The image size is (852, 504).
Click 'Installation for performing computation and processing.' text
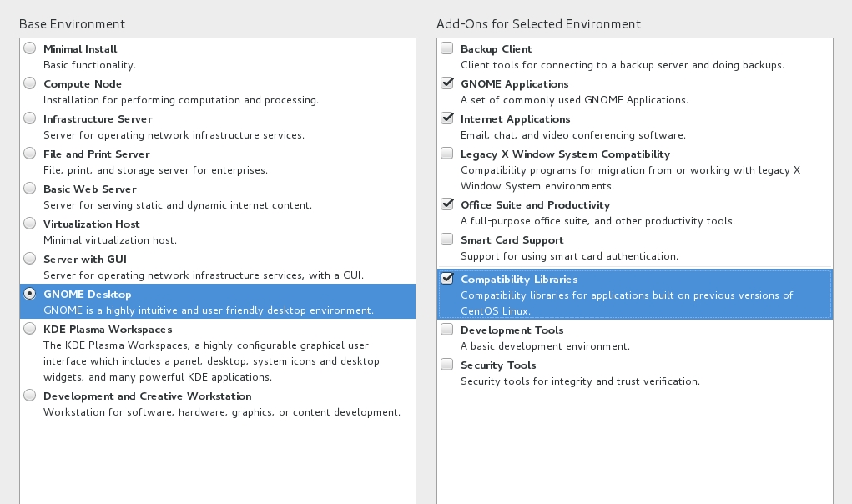tap(181, 100)
